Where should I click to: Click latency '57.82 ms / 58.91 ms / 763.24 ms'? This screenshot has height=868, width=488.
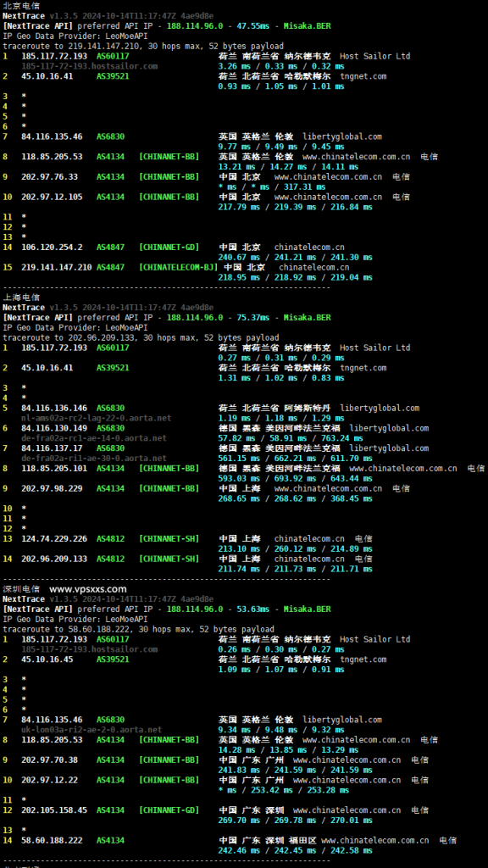pos(291,438)
